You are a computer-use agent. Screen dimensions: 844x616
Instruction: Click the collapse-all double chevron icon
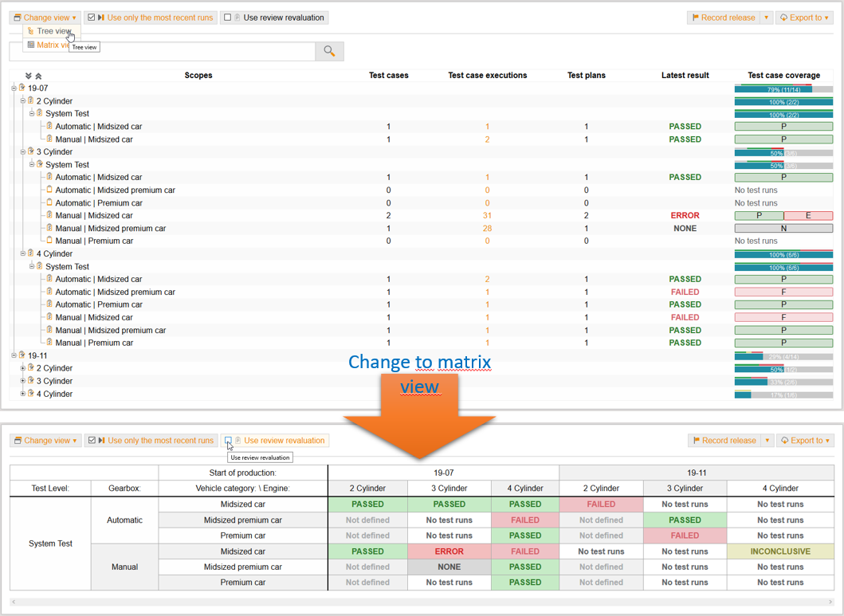(x=37, y=76)
